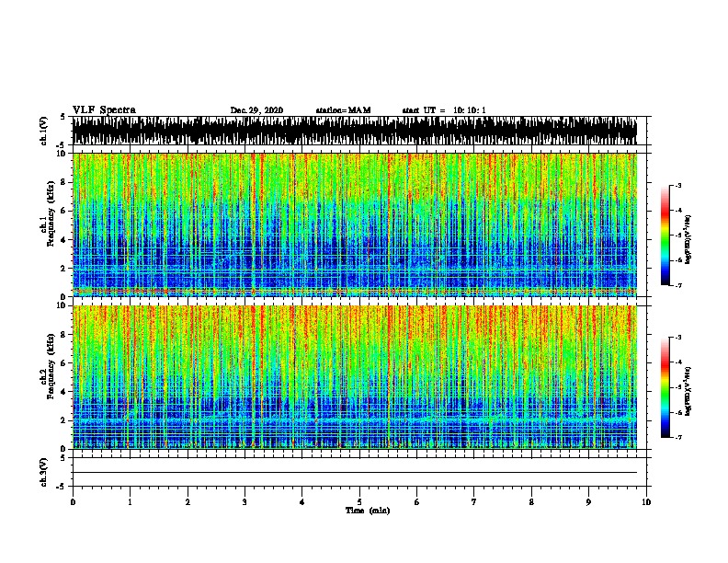Select the ch.2 "Frequency (kHz)" axis label
Screen dimensions: 728x563
coord(51,366)
